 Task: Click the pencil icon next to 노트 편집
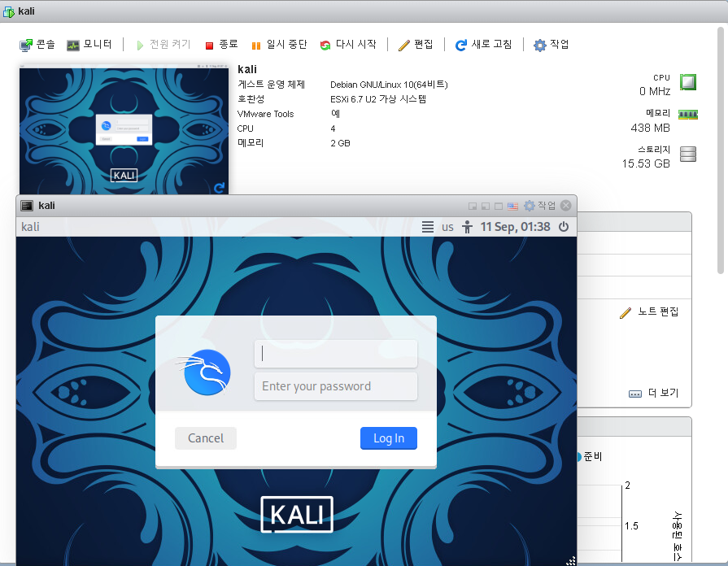[626, 313]
